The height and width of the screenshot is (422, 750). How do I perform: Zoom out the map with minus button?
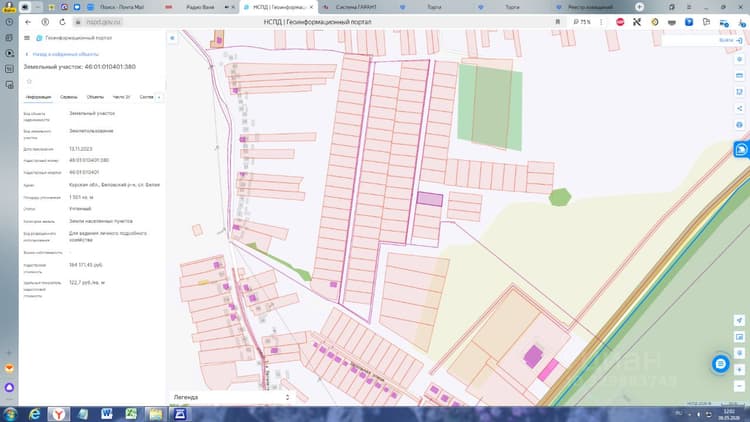tap(739, 386)
